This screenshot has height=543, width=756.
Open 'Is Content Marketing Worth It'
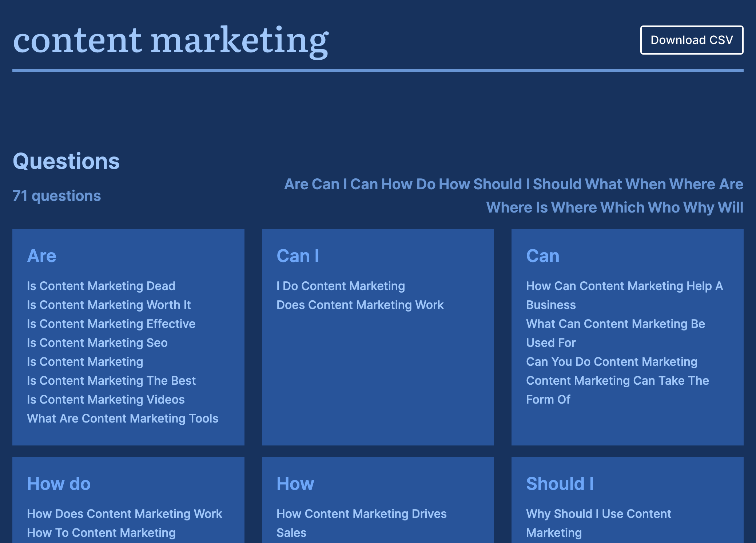pos(109,305)
